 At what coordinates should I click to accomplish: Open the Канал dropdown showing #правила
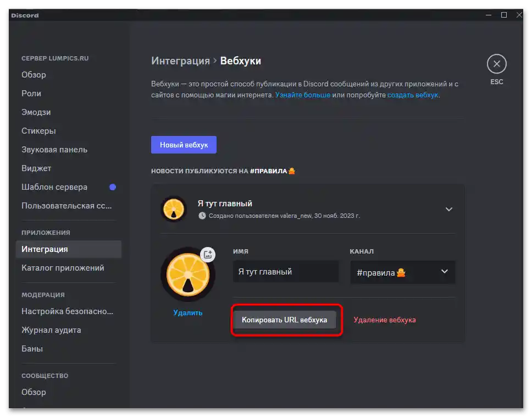402,272
